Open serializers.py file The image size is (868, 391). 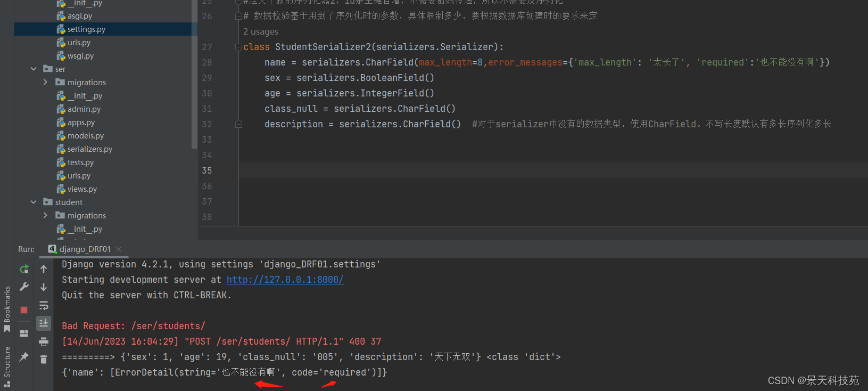(89, 149)
